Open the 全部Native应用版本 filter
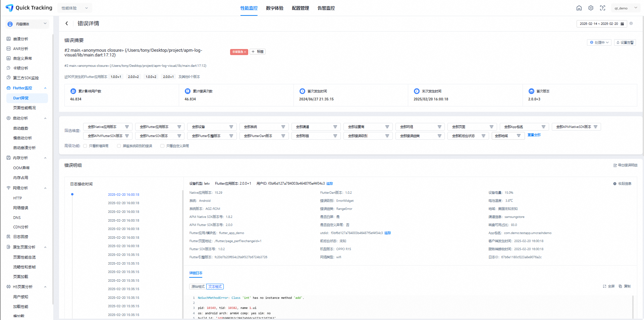 (108, 127)
